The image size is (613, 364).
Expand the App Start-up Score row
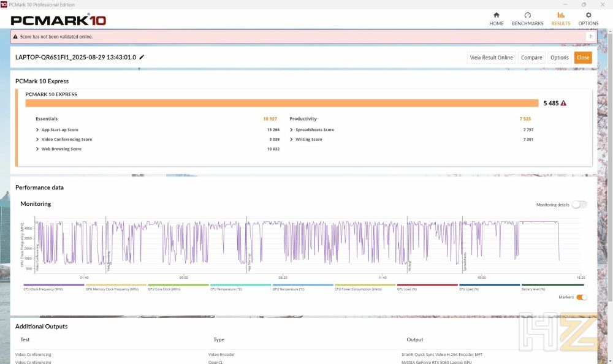[x=37, y=130]
